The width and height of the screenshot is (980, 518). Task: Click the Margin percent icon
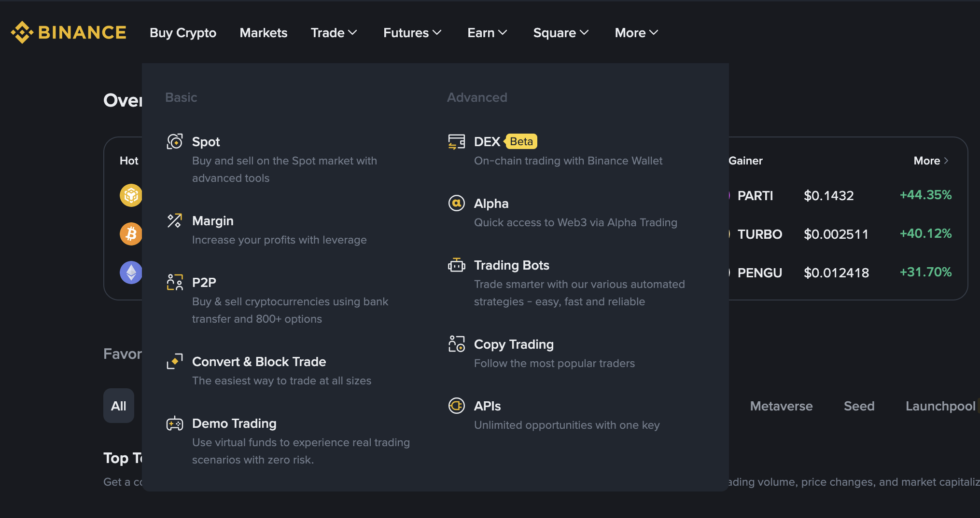175,220
